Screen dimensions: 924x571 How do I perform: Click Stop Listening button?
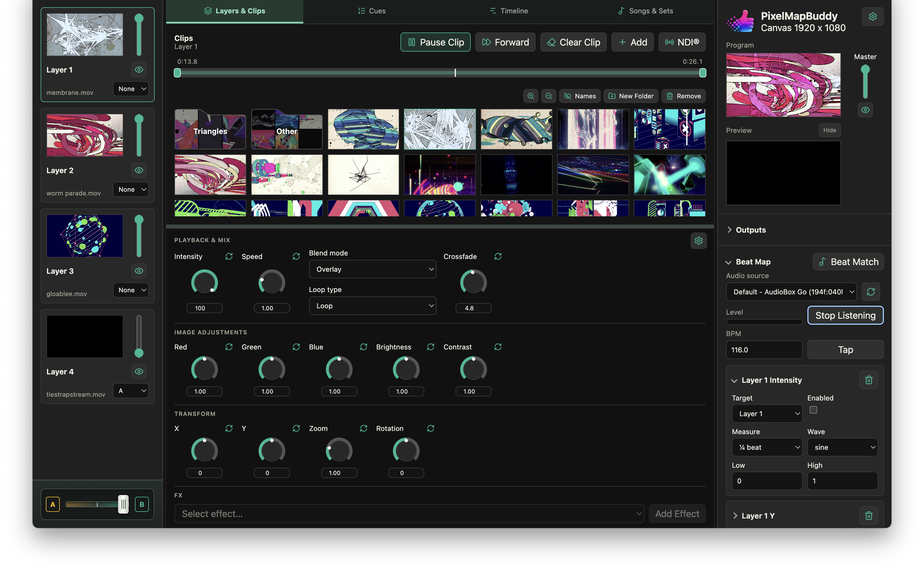coord(845,315)
